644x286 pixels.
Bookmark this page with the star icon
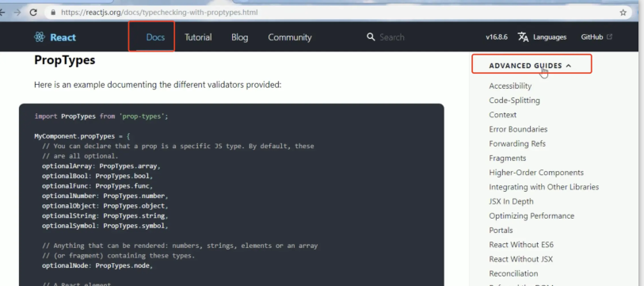(623, 13)
